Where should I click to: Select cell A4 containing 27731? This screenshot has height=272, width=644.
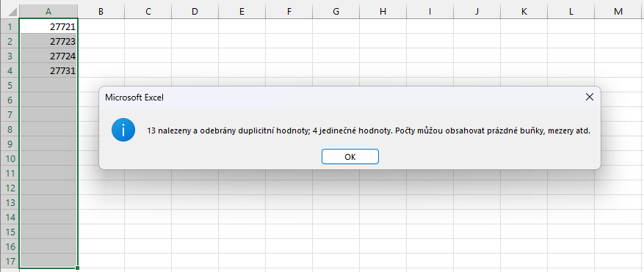click(x=48, y=70)
